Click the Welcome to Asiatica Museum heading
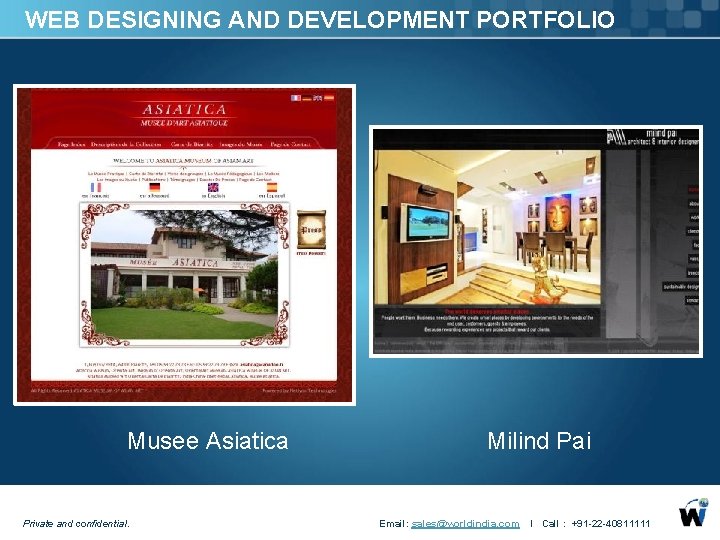Viewport: 720px width, 540px height. pos(183,161)
